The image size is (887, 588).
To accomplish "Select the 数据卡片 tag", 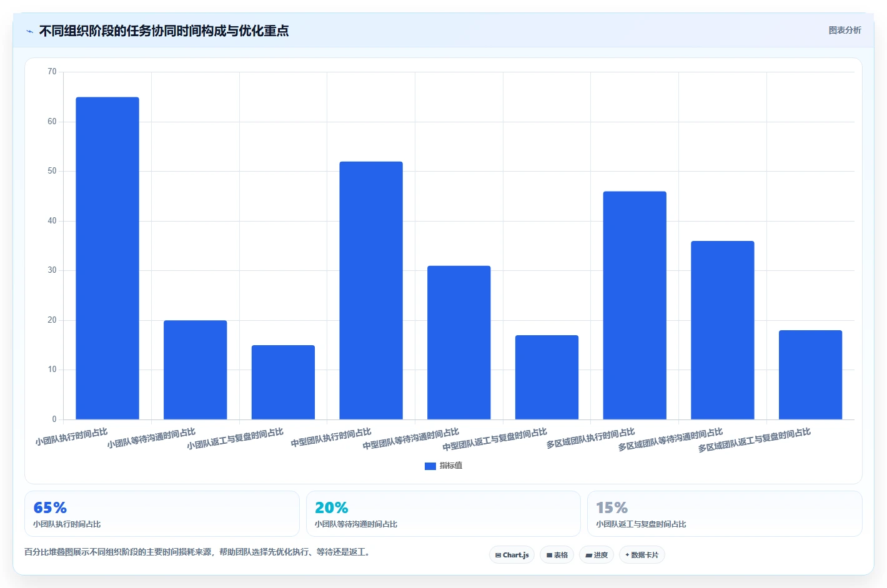I will 642,555.
